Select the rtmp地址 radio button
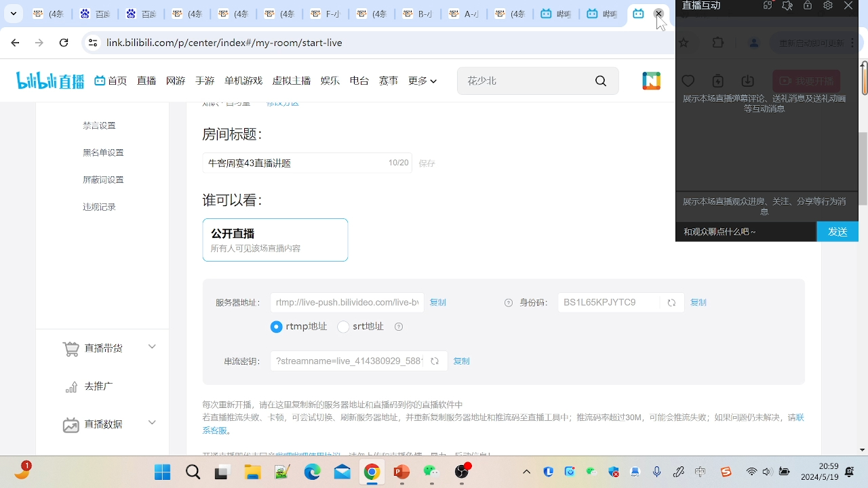Viewport: 868px width, 488px height. coord(276,327)
